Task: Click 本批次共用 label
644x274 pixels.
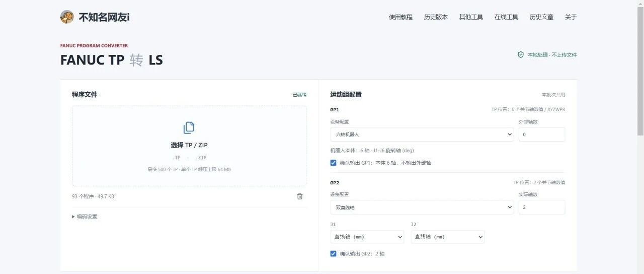Action: tap(553, 95)
